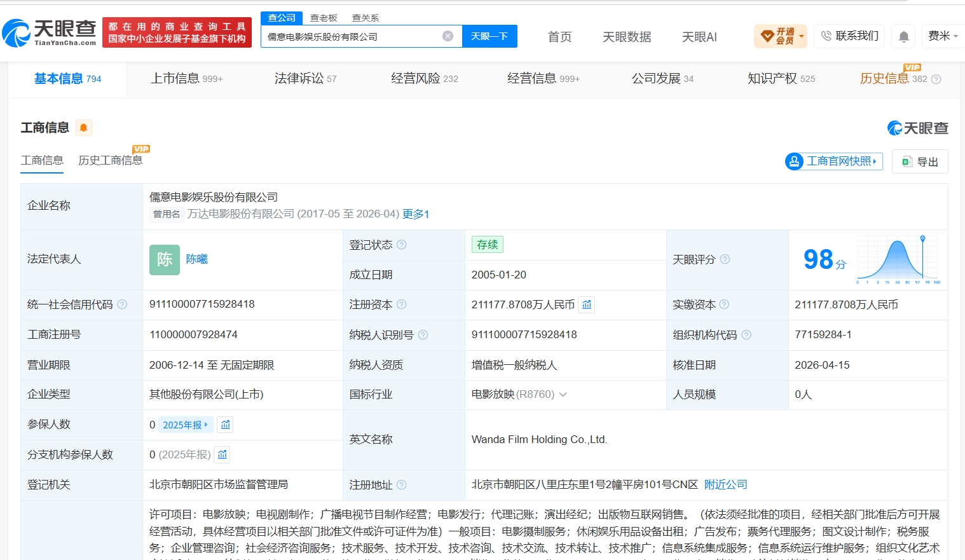Go to 首页 in top navigation

(559, 37)
